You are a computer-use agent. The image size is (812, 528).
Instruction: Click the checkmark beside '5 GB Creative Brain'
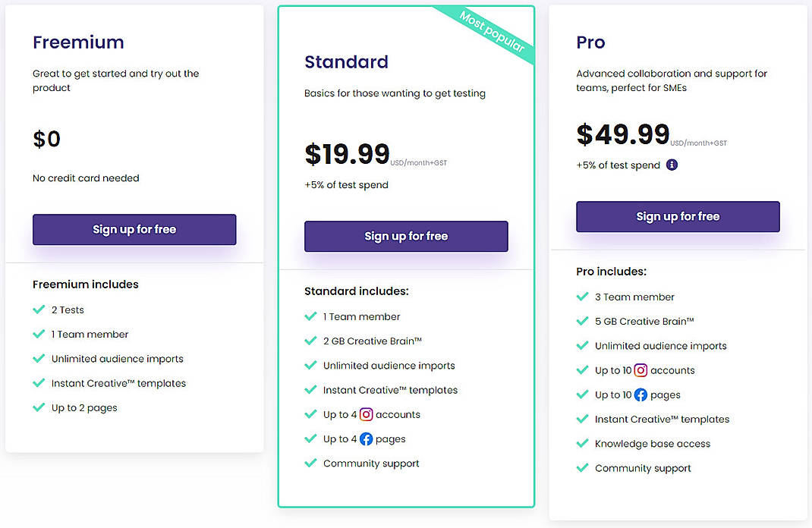click(582, 321)
